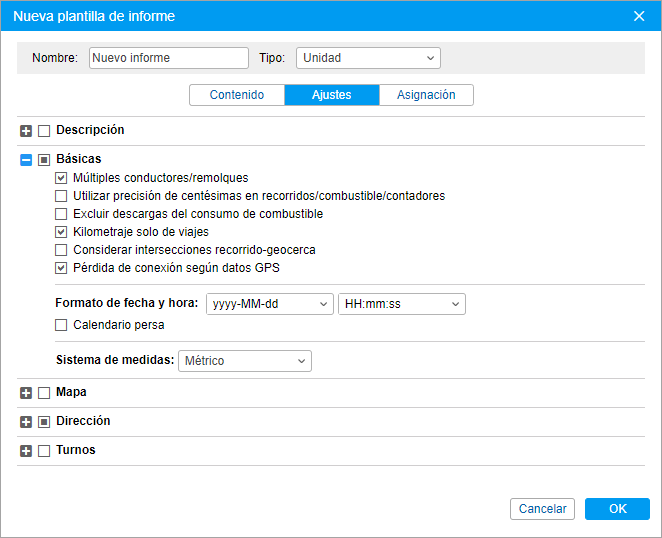Open the HH:mm:ss time format dropdown
662x538 pixels.
click(x=402, y=304)
